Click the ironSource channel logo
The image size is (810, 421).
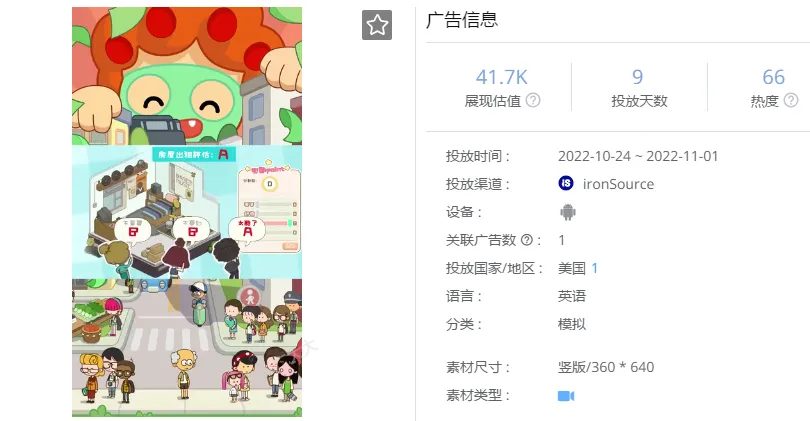point(566,183)
